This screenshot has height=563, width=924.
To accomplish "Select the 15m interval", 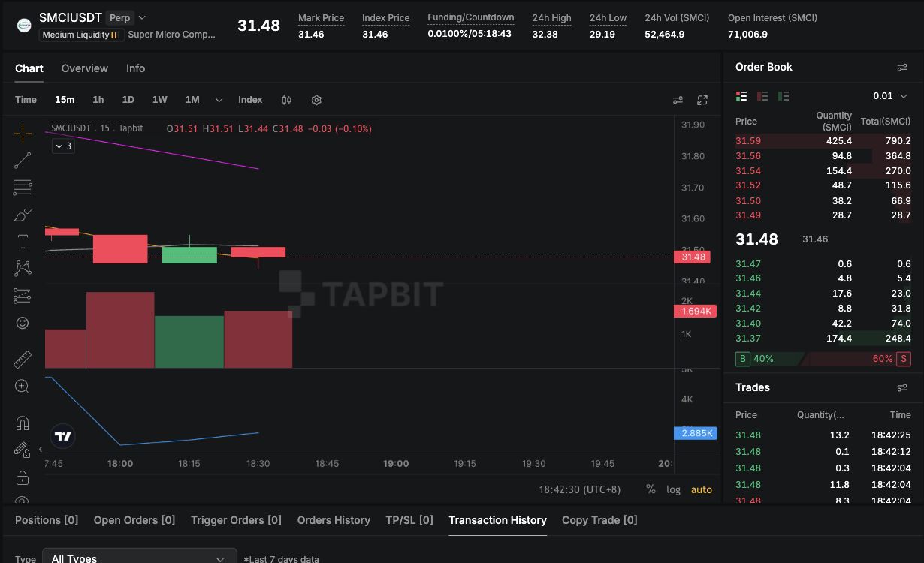I will (65, 100).
